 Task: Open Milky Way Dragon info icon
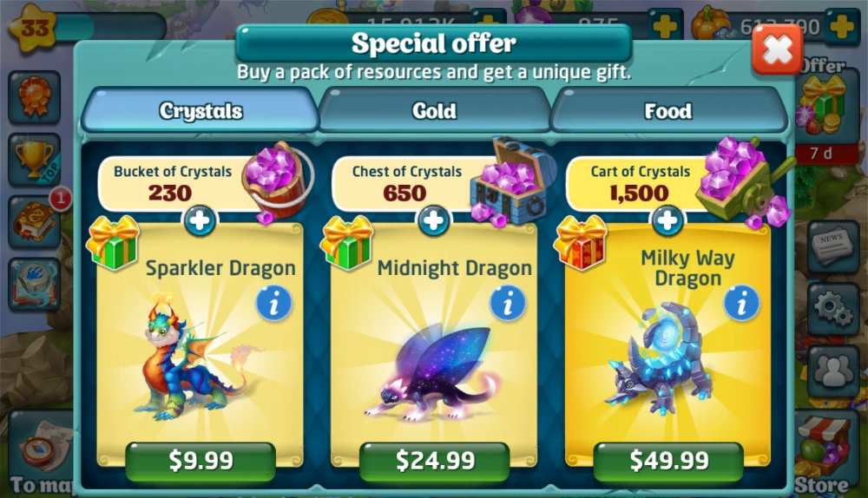point(742,304)
